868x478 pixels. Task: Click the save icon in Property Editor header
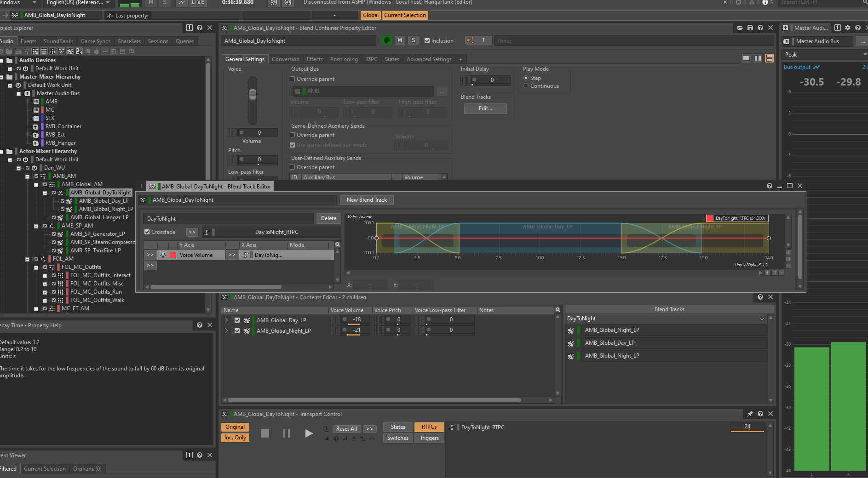[750, 28]
